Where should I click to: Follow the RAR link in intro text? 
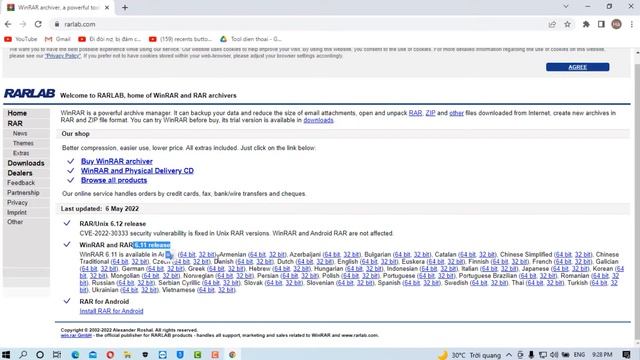tap(415, 113)
